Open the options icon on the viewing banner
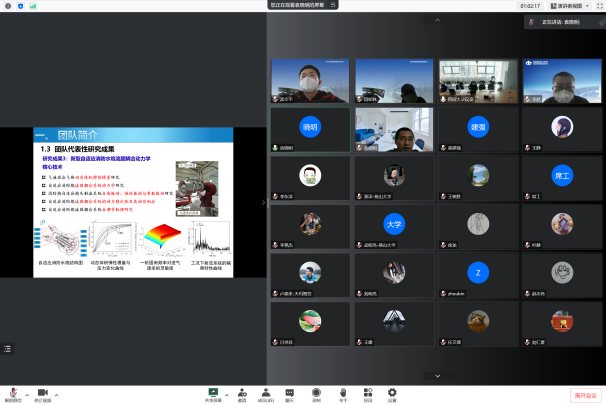 (333, 5)
